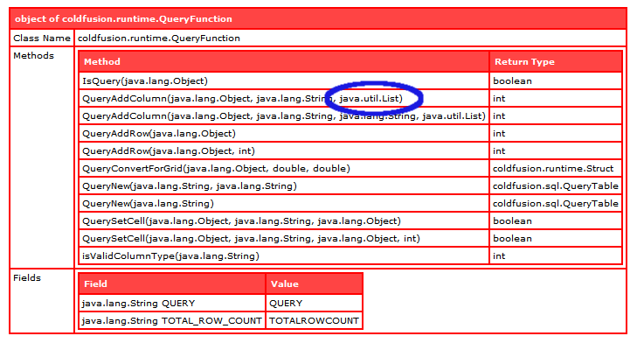Click boolean return type of four-parameter QuerySetCell
Screen dimensions: 644x350
pos(556,239)
